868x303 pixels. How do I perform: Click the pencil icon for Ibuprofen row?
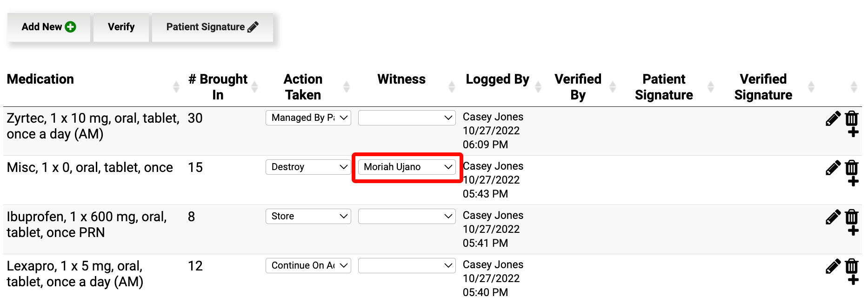pyautogui.click(x=833, y=217)
